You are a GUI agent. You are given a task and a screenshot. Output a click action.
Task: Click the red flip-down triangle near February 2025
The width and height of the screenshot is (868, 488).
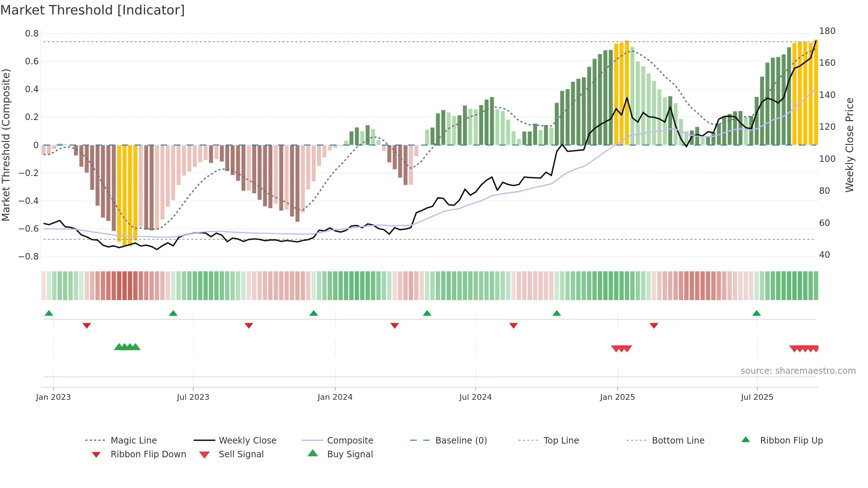pos(654,326)
